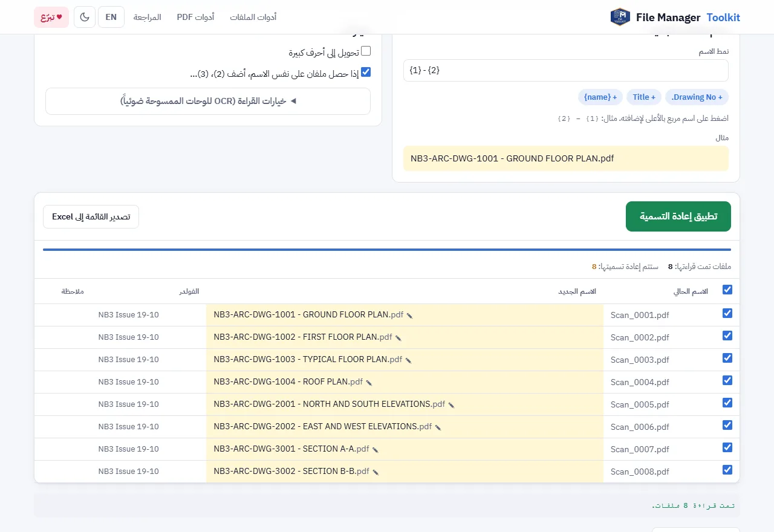Expand the OCR reading options section
Screen dimensions: 774x532
tap(208, 101)
